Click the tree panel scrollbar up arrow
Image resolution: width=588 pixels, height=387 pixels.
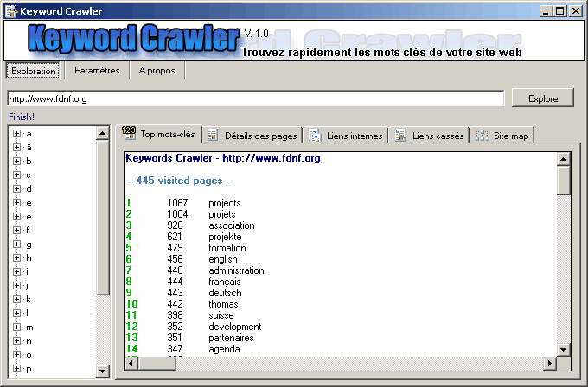103,133
